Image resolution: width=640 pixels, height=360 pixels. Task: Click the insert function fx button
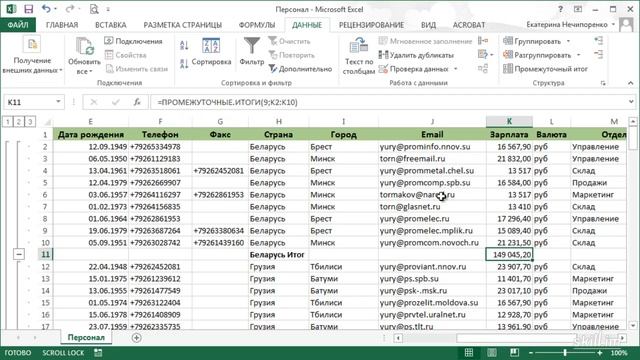pyautogui.click(x=137, y=102)
